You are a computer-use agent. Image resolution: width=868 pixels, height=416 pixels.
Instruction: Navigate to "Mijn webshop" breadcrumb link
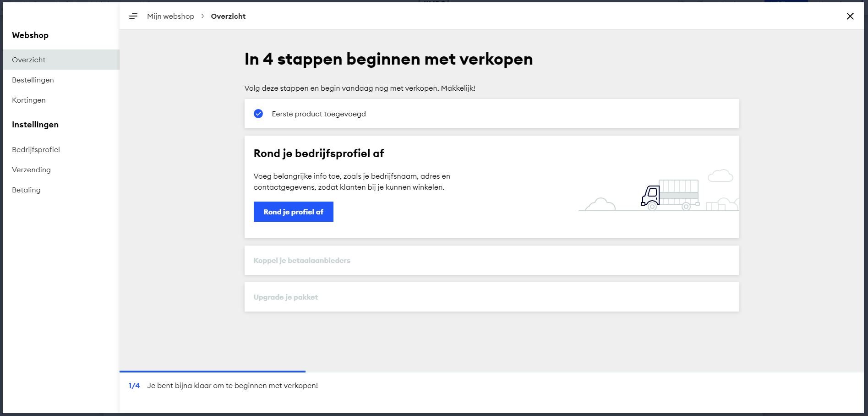[x=170, y=16]
